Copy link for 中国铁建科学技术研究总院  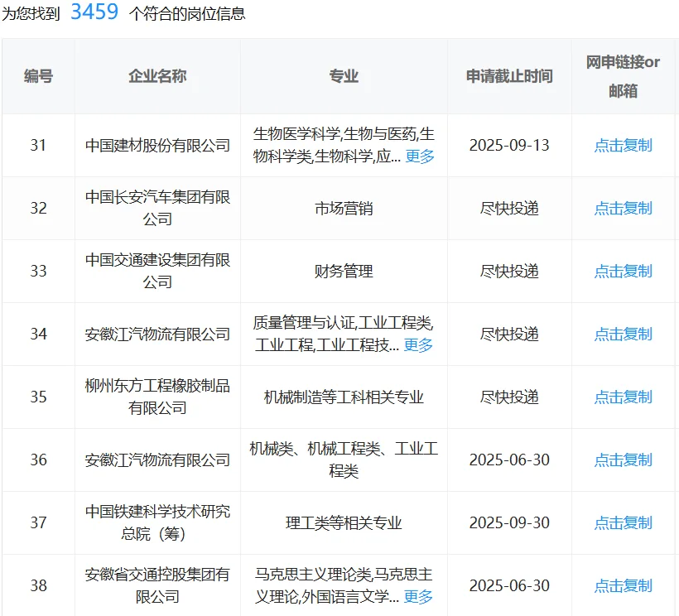point(623,523)
